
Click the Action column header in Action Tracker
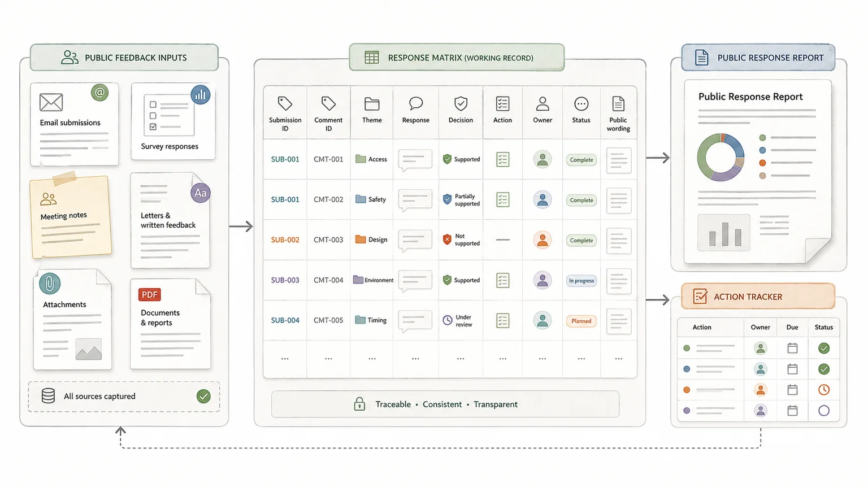(x=702, y=327)
